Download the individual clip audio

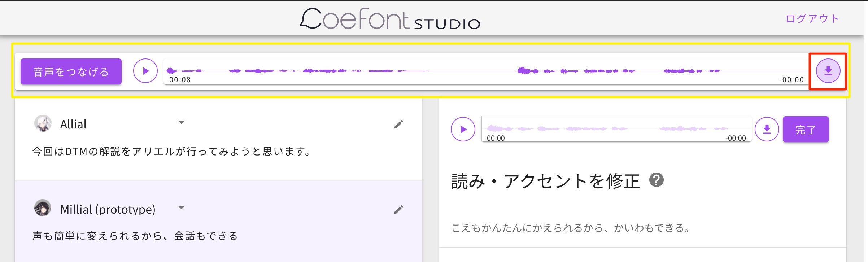[767, 129]
